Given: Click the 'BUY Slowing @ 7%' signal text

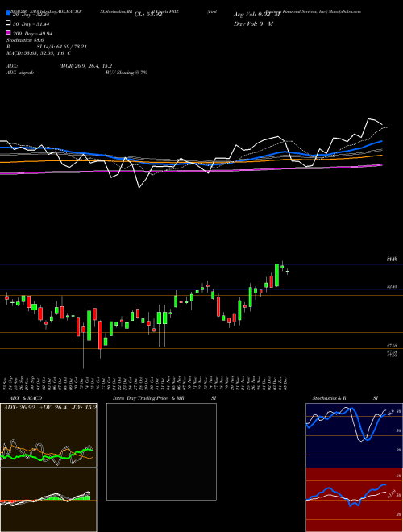Looking at the screenshot, I should click(x=127, y=73).
